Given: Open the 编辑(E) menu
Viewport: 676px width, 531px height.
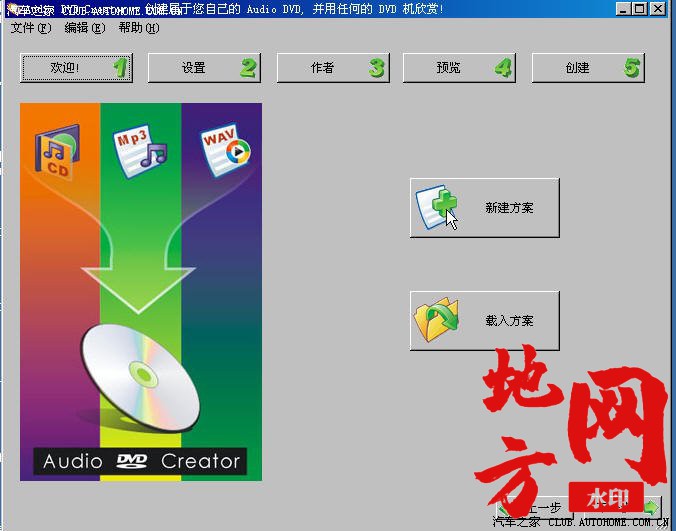Looking at the screenshot, I should click(x=84, y=28).
